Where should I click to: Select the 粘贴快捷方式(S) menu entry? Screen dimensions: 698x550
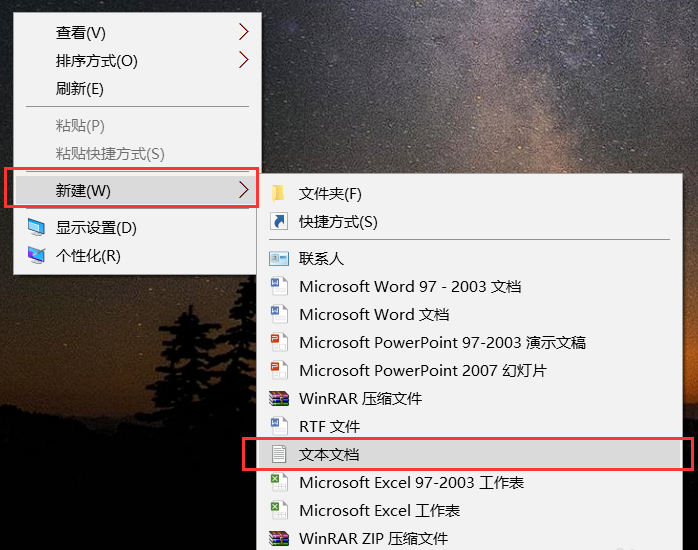click(x=137, y=154)
